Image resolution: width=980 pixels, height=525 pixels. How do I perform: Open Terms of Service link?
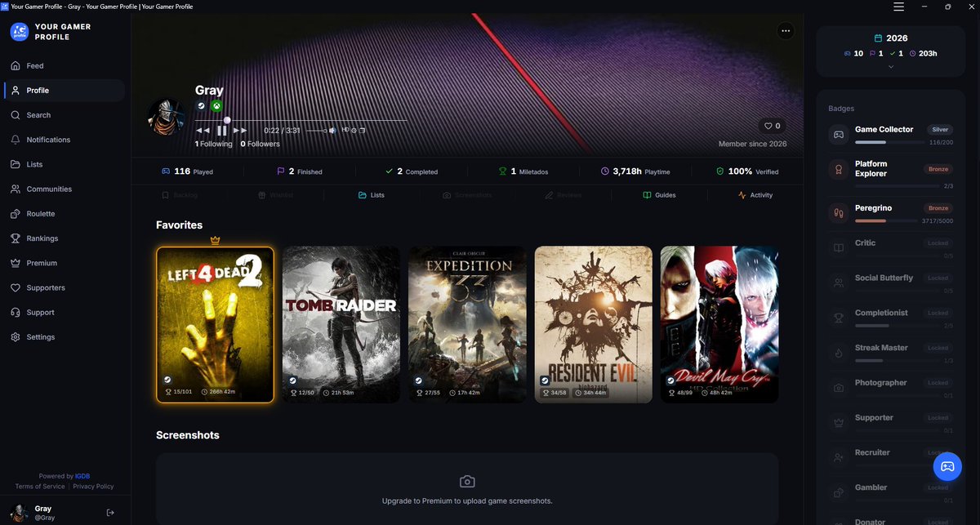point(39,486)
